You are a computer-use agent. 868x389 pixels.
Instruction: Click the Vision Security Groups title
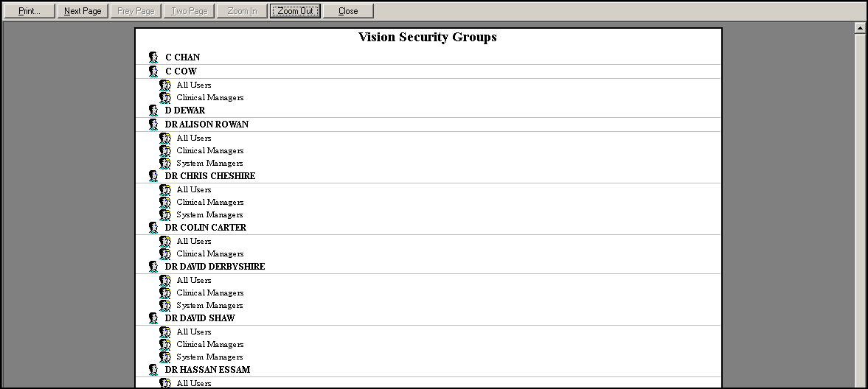[x=428, y=37]
